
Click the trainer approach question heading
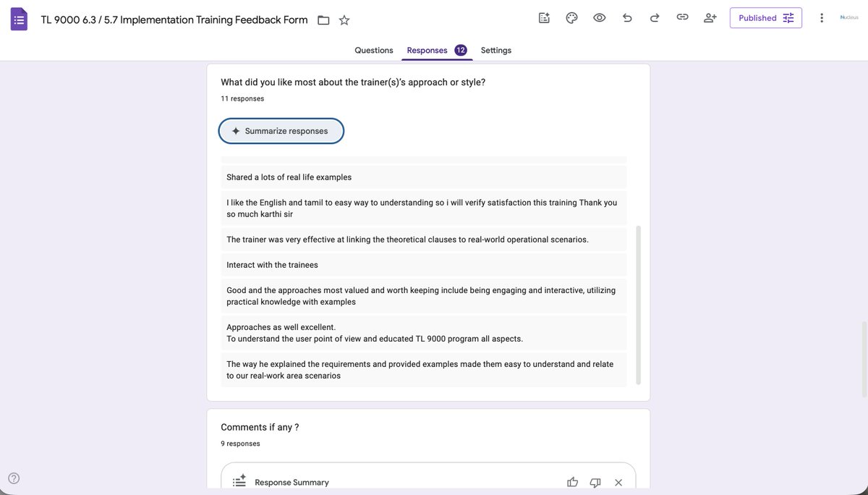pyautogui.click(x=353, y=82)
